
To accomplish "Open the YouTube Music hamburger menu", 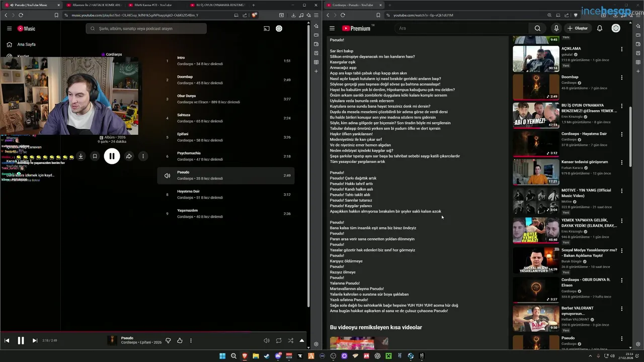I will (9, 29).
